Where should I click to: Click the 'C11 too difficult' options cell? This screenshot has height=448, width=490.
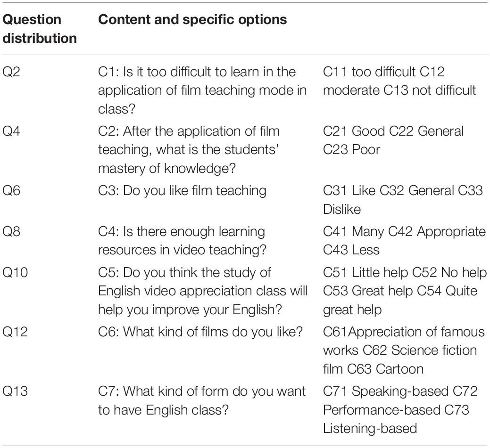(399, 81)
